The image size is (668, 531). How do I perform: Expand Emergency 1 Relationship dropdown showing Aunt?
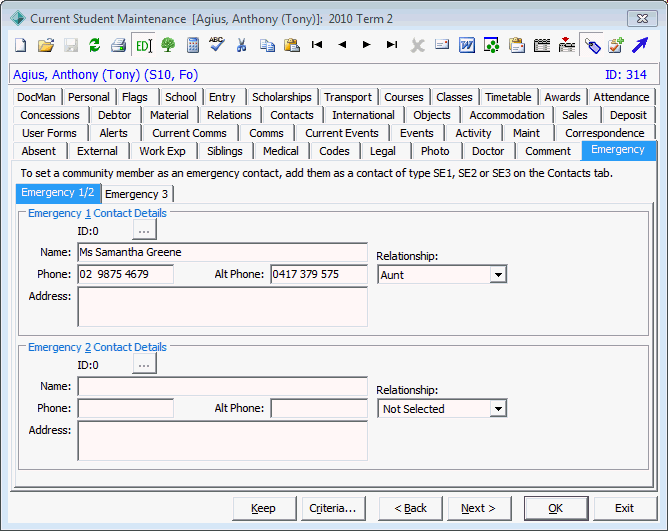tap(498, 275)
